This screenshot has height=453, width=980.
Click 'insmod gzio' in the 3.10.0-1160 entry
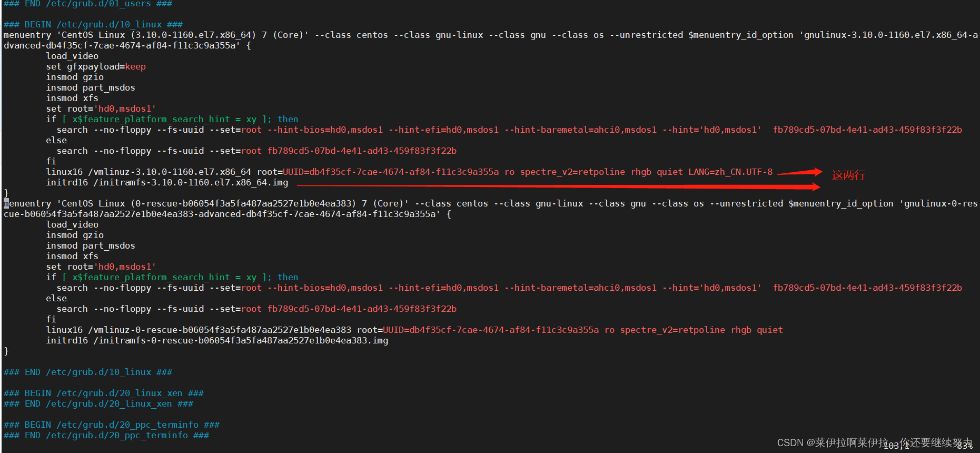[x=75, y=77]
